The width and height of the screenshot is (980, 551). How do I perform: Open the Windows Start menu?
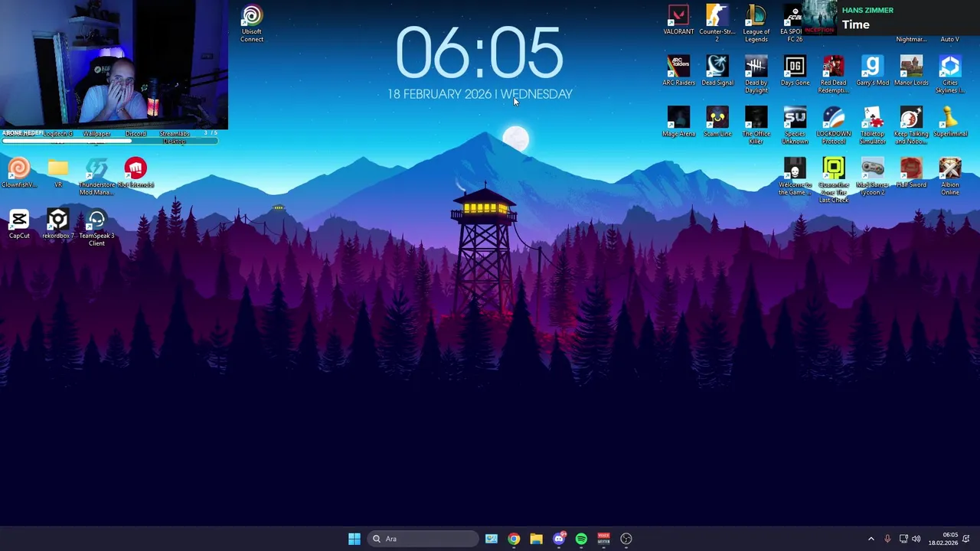click(x=354, y=539)
